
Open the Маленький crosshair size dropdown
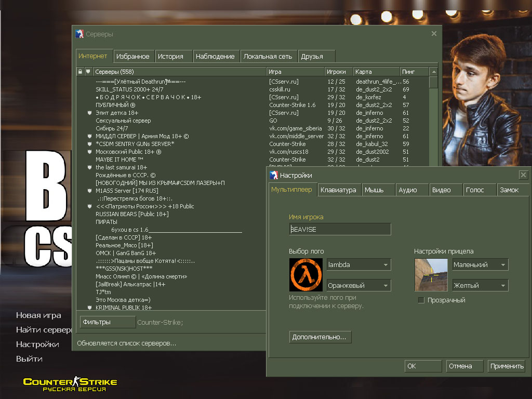coord(480,264)
